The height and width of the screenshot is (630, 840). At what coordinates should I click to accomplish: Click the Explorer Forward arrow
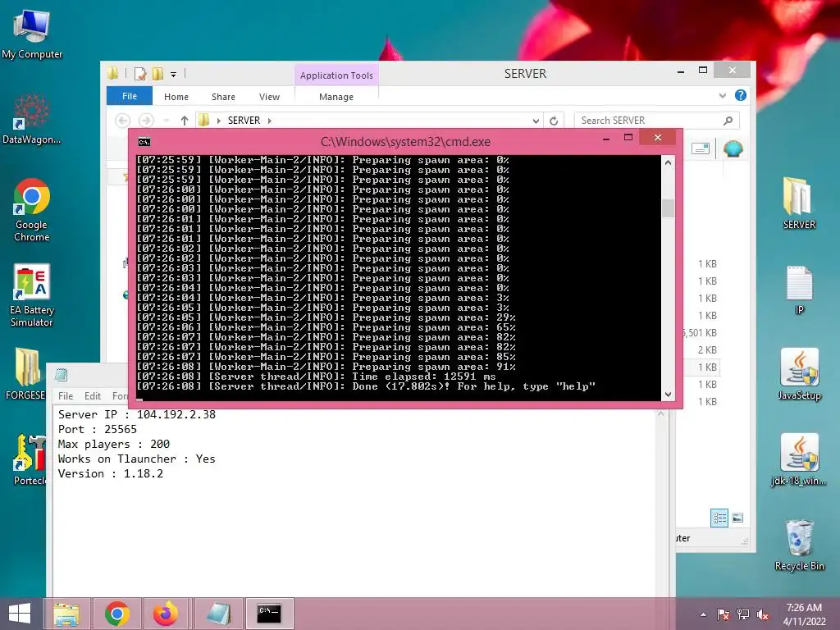point(146,121)
